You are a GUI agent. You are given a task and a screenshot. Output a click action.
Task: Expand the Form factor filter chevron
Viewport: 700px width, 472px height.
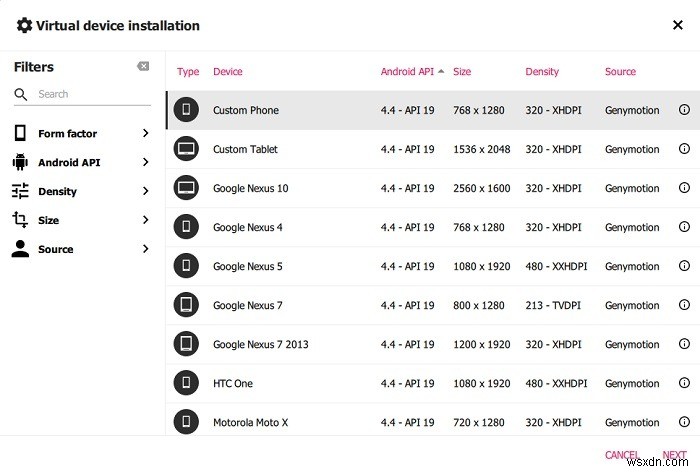coord(146,133)
